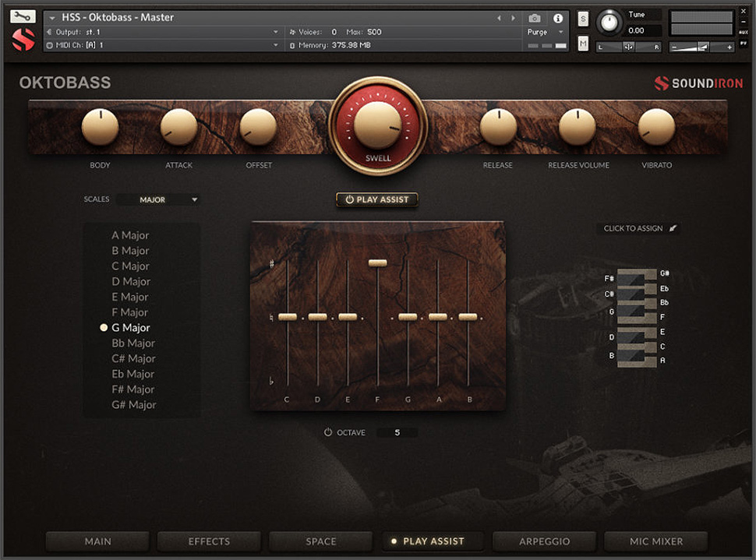Select the F# Major scale

point(133,389)
